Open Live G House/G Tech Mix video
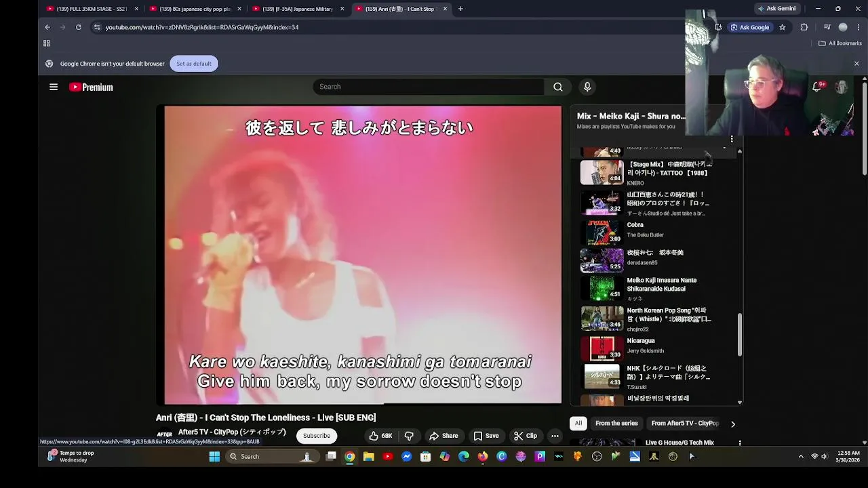Screen dimensions: 868x488 point(679,443)
